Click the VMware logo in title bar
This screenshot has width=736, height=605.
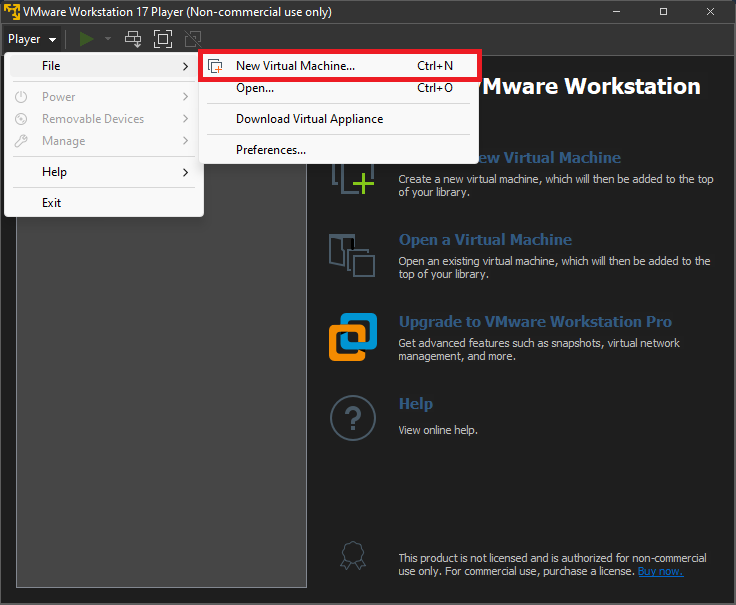tap(12, 12)
